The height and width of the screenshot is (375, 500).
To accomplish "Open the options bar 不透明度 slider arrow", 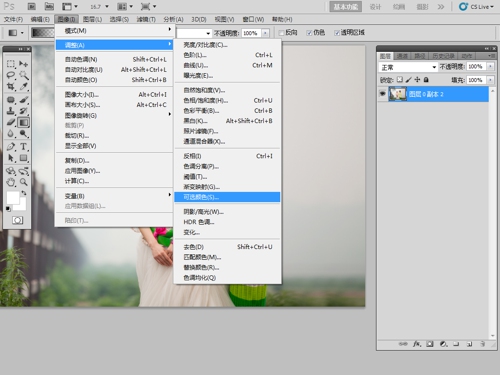I will [265, 33].
